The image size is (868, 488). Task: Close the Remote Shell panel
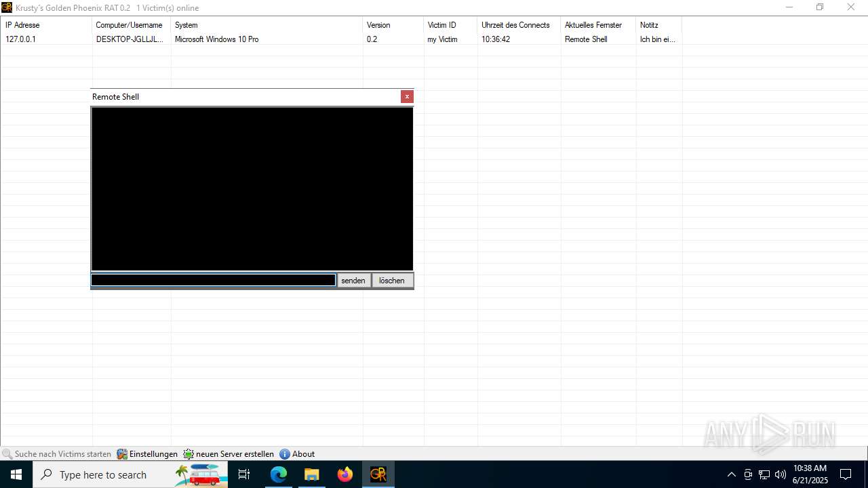pos(407,96)
